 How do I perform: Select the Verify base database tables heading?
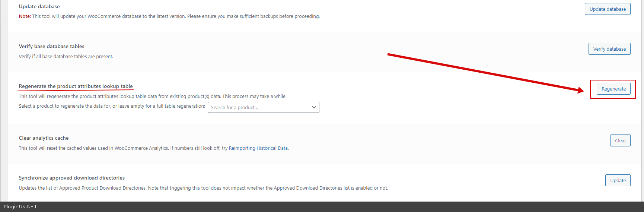click(51, 47)
